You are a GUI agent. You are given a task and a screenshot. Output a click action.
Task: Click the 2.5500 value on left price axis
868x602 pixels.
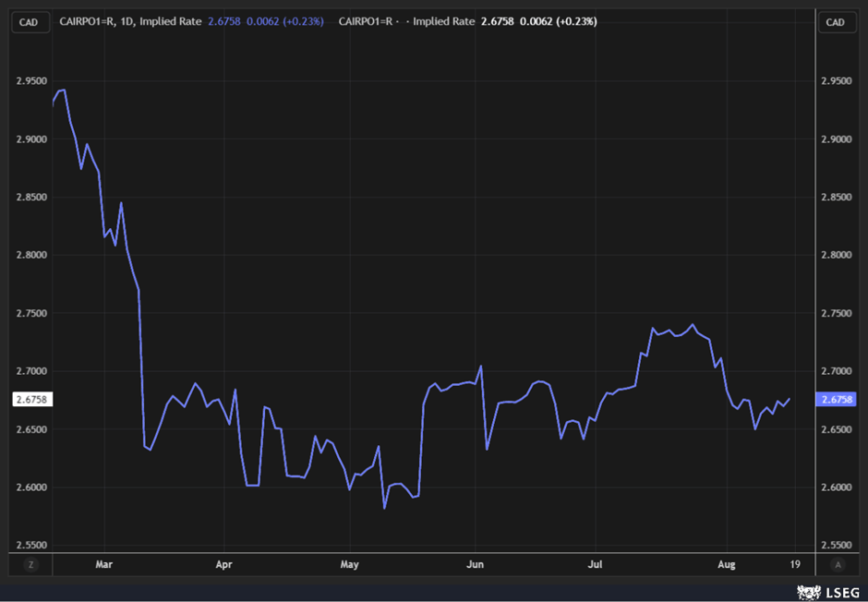[x=30, y=545]
